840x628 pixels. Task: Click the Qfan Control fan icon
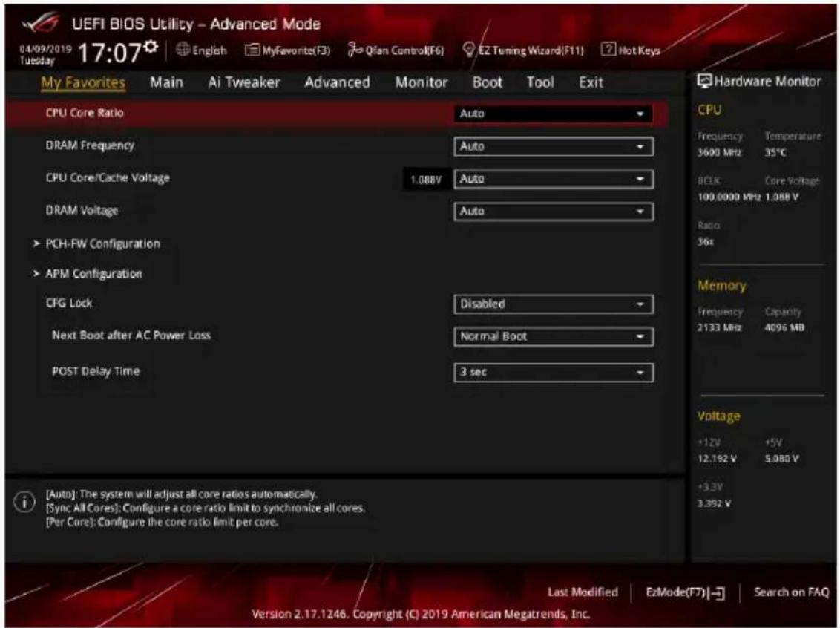click(355, 50)
